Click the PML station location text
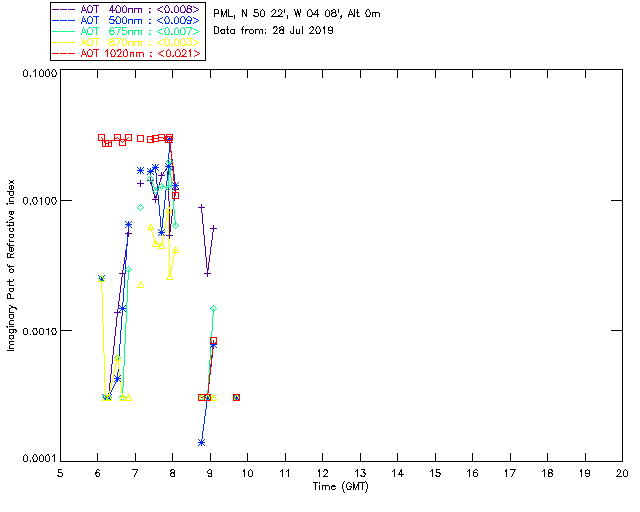 point(290,14)
